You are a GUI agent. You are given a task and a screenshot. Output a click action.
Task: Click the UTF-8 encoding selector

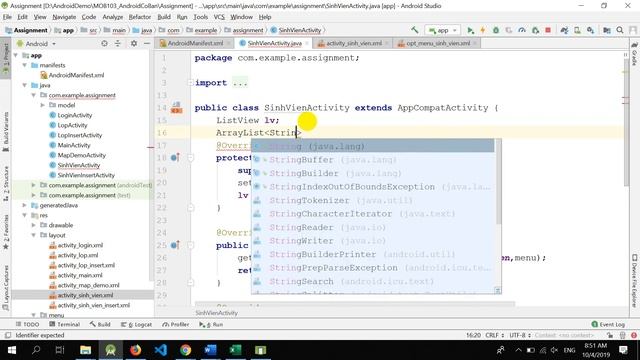click(x=520, y=335)
